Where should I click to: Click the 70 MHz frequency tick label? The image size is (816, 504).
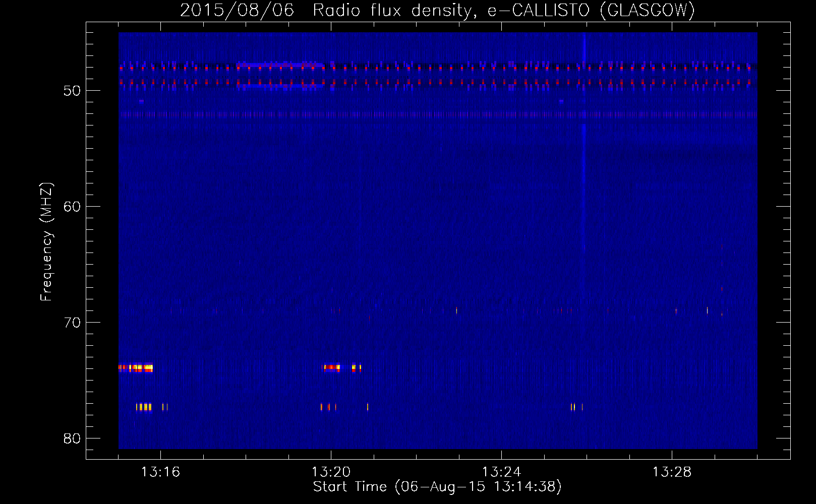pos(73,323)
